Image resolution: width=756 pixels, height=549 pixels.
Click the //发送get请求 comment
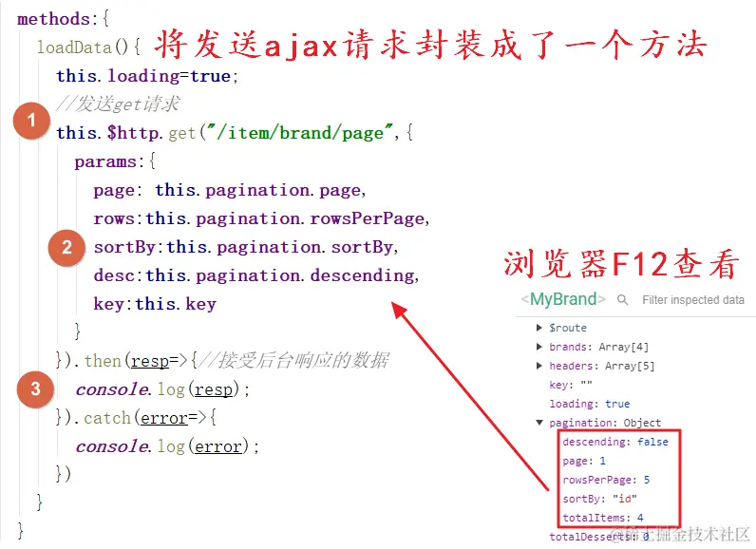[x=117, y=104]
